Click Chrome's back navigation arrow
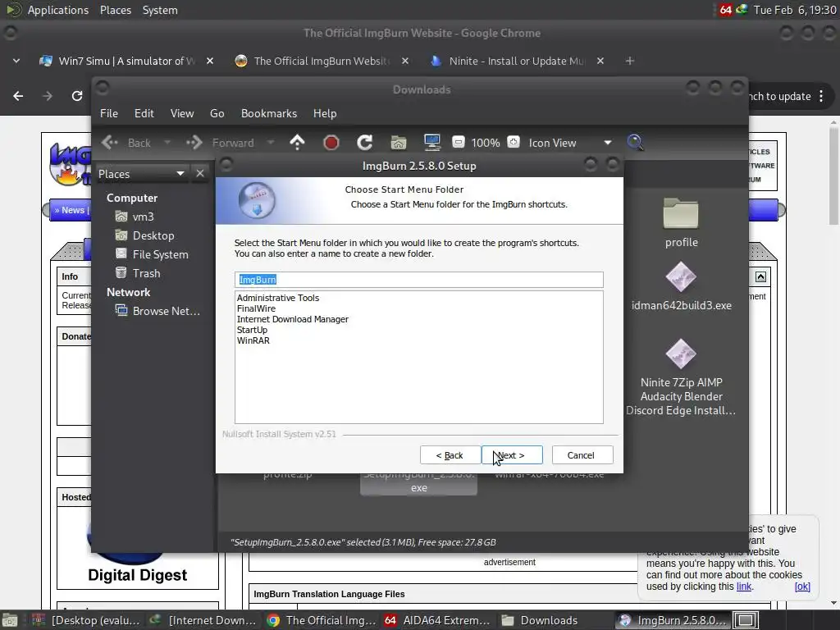This screenshot has width=840, height=630. click(18, 96)
